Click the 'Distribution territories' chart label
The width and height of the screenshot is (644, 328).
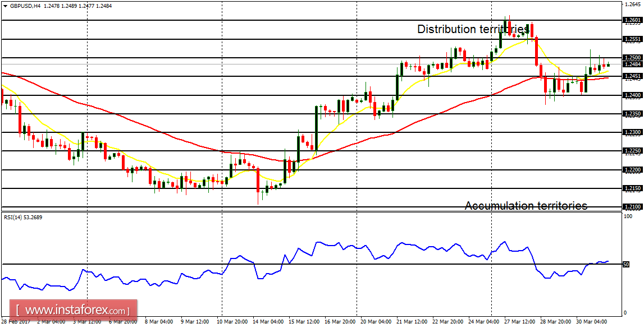(x=473, y=29)
